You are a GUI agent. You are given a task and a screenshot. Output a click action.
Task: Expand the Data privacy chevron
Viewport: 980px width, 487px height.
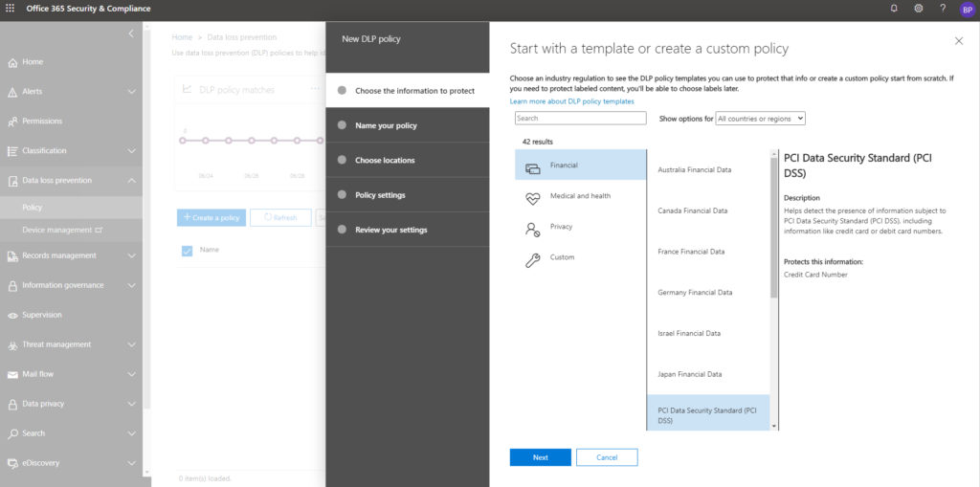[x=131, y=404]
